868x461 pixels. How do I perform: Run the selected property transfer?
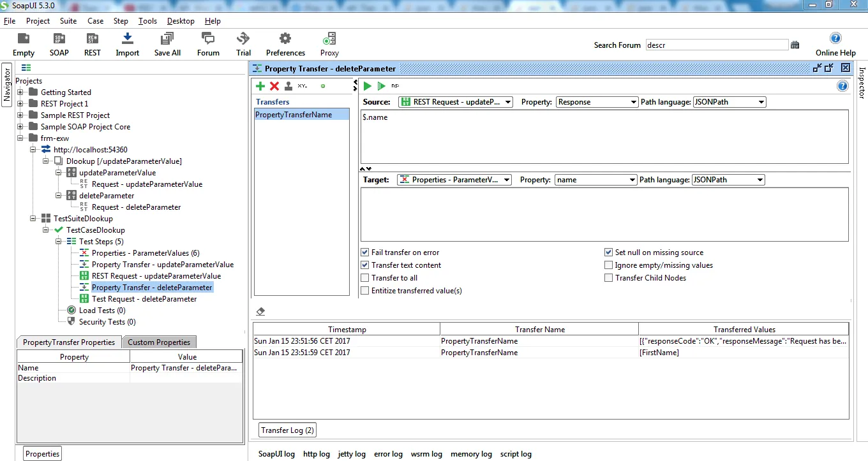[x=368, y=86]
